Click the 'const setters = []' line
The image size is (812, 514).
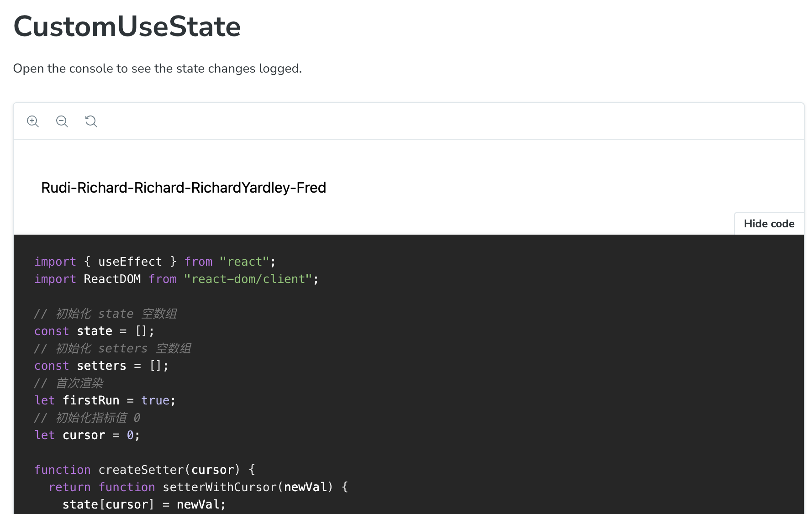coord(101,366)
